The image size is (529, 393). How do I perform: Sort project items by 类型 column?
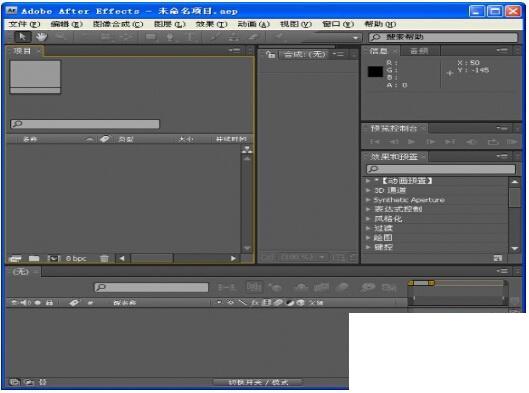click(x=126, y=139)
